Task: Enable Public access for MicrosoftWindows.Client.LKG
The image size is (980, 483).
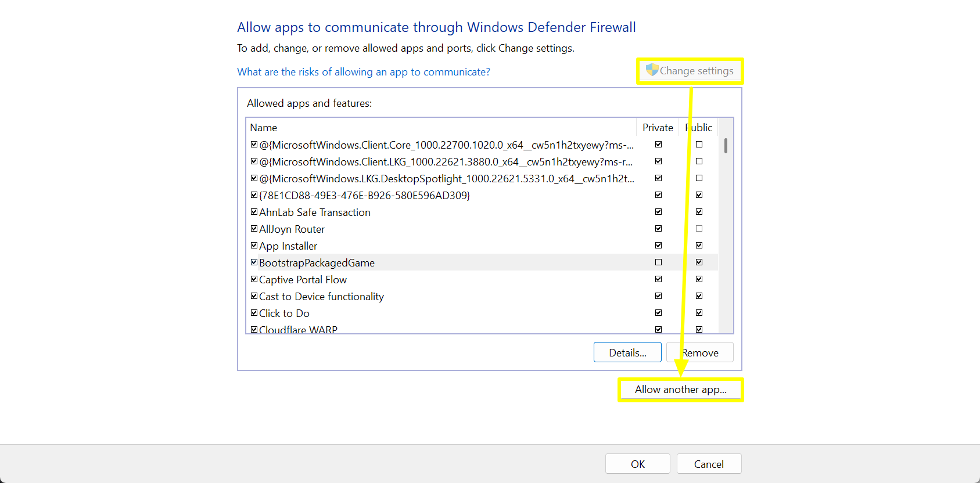Action: [699, 161]
